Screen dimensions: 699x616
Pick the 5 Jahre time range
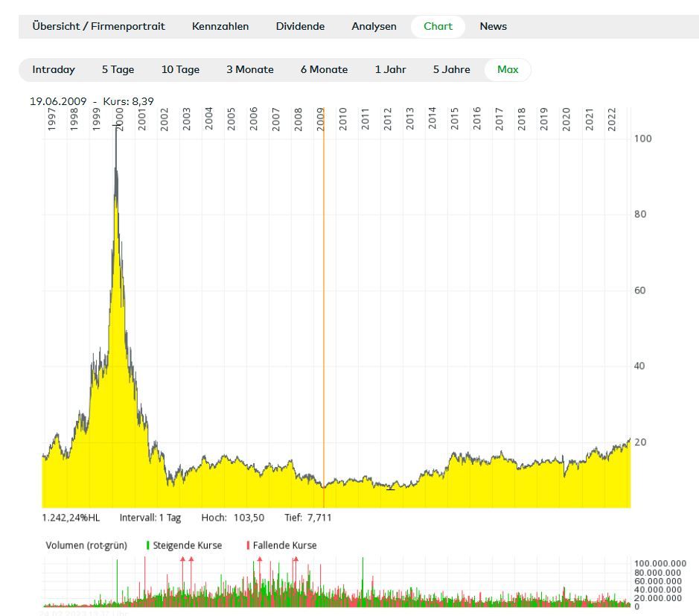point(451,69)
